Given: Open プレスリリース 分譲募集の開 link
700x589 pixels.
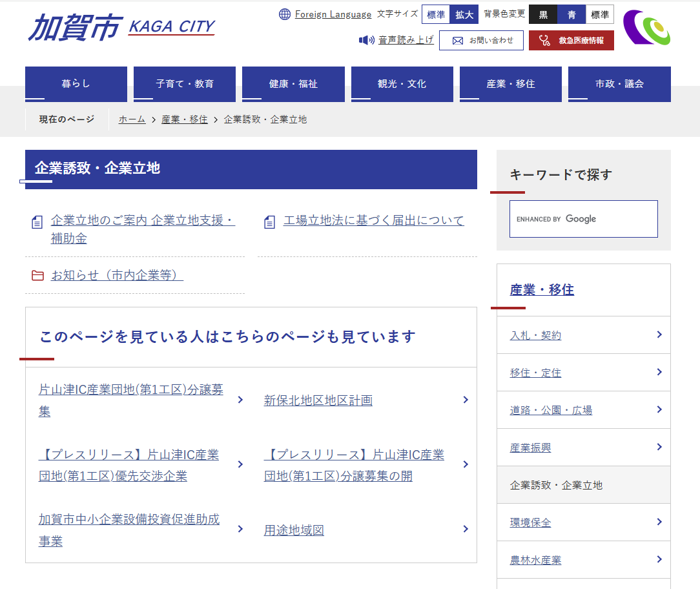Looking at the screenshot, I should [x=354, y=465].
